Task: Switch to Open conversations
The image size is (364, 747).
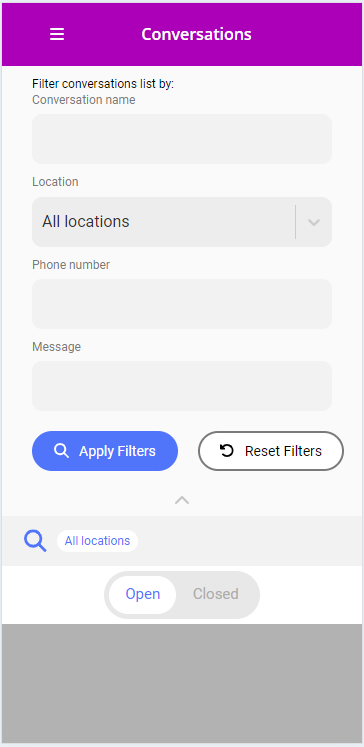Action: coord(142,595)
